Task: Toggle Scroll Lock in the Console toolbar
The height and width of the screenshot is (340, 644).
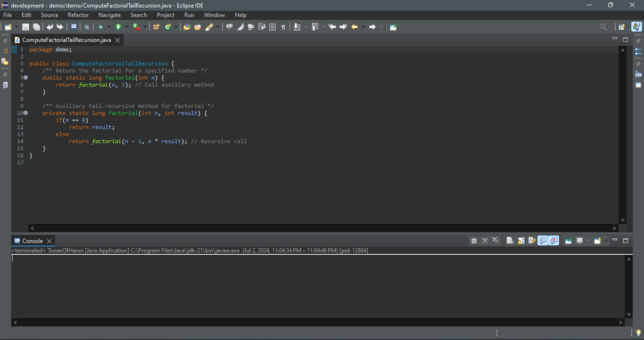Action: pyautogui.click(x=521, y=241)
